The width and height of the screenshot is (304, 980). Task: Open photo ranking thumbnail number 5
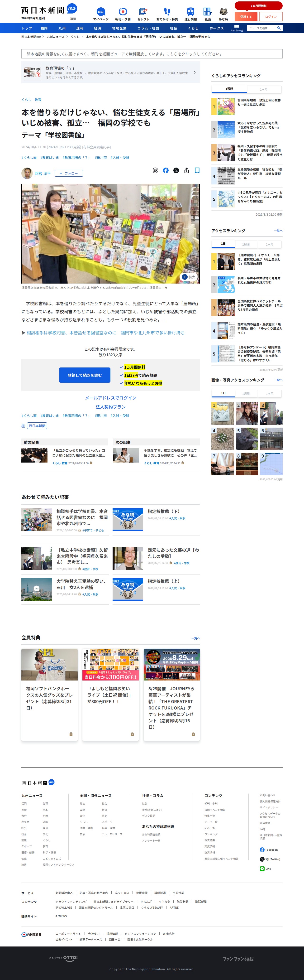coord(247,439)
